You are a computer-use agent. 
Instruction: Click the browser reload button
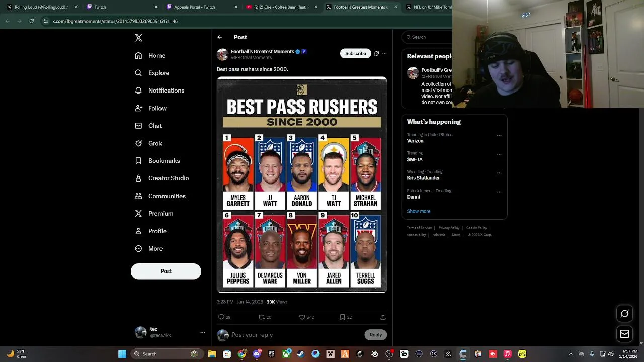[31, 21]
